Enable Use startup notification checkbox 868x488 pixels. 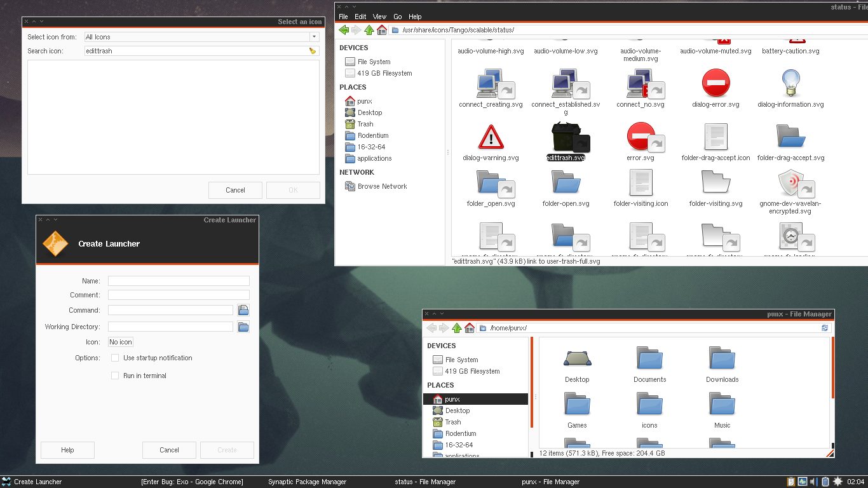coord(115,358)
